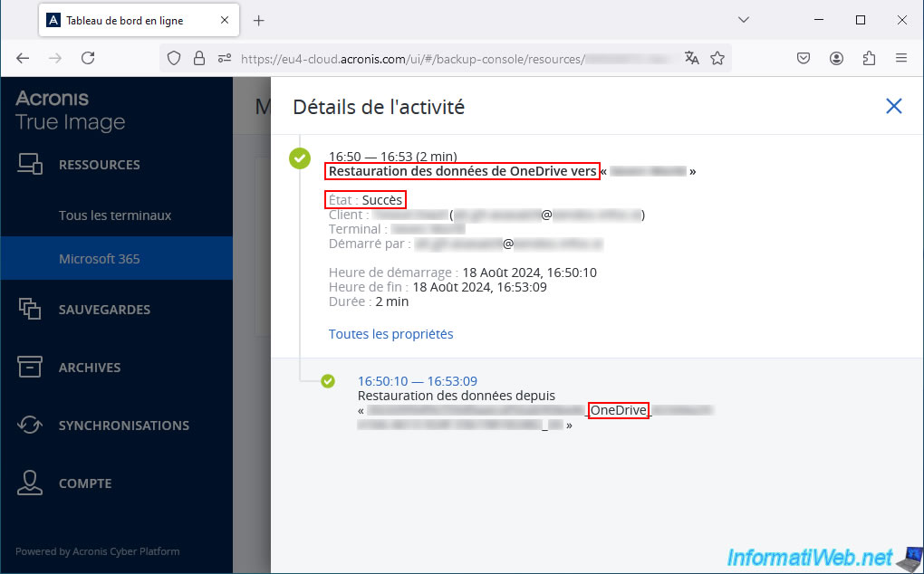Click the Durée : 2 min text

coord(369,301)
